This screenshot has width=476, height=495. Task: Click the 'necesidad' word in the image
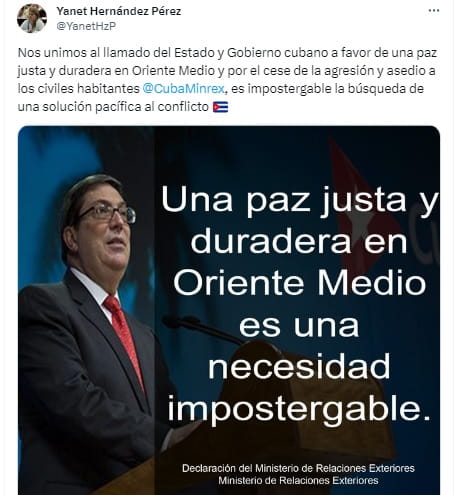299,366
